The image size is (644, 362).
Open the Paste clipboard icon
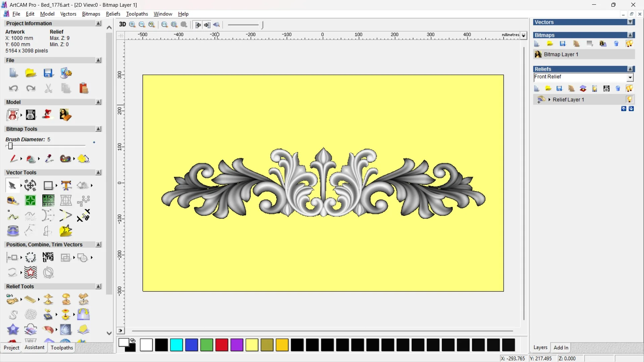[84, 88]
